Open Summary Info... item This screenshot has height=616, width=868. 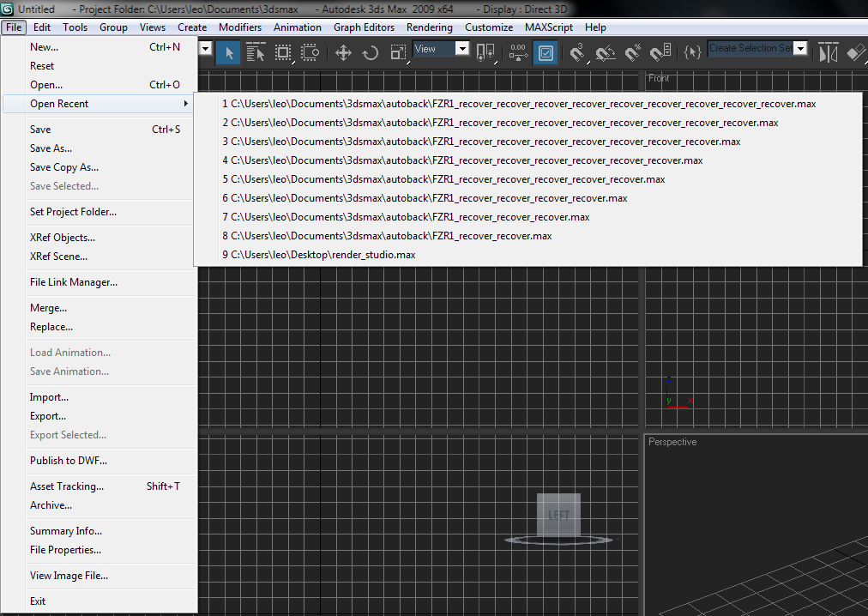point(99,531)
